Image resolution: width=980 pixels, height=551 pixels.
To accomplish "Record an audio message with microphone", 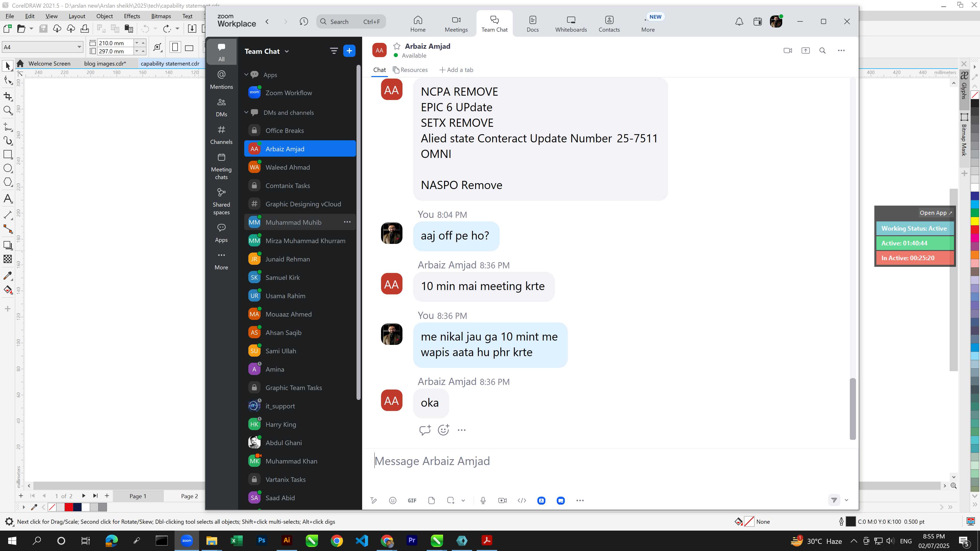I will [483, 500].
